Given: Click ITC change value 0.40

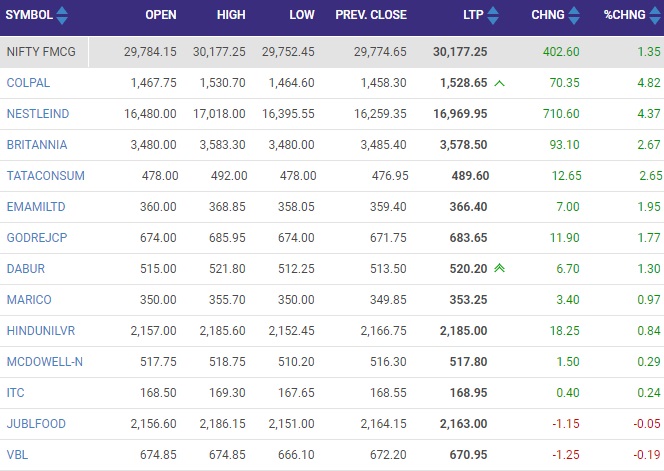Looking at the screenshot, I should 568,392.
